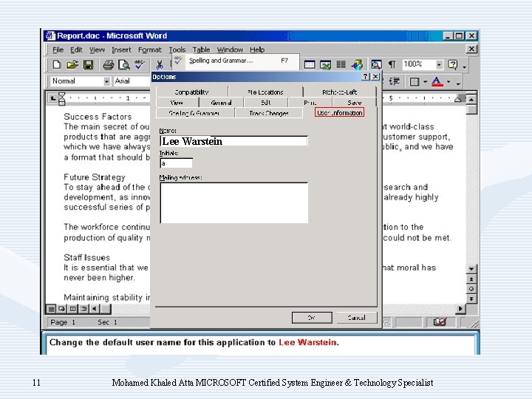Screen dimensions: 532x399
Task: Click the Borders icon on formatting toolbar
Action: point(415,81)
